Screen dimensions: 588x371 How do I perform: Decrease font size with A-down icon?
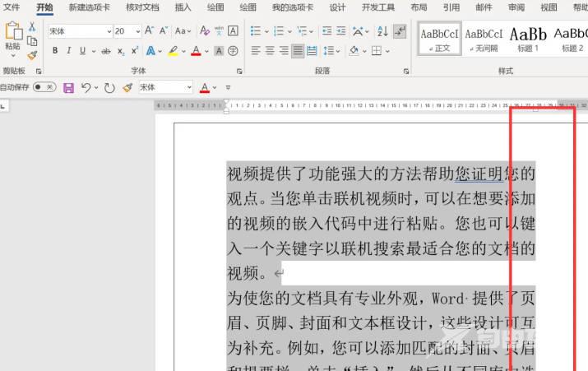[164, 30]
